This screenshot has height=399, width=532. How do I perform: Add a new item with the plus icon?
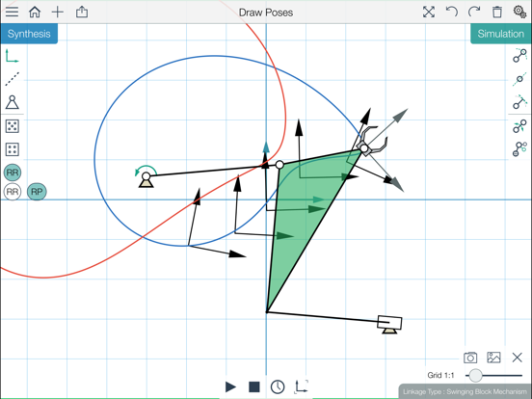(x=58, y=13)
